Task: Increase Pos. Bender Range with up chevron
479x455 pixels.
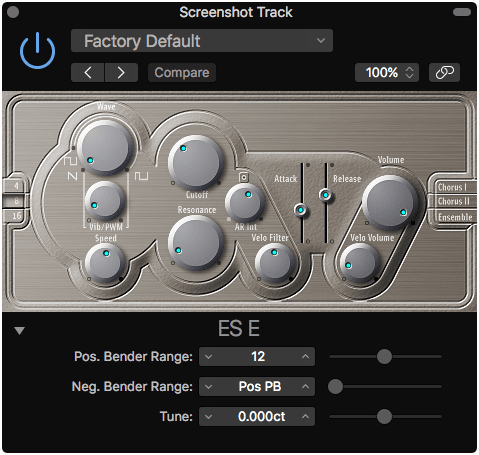Action: tap(305, 357)
